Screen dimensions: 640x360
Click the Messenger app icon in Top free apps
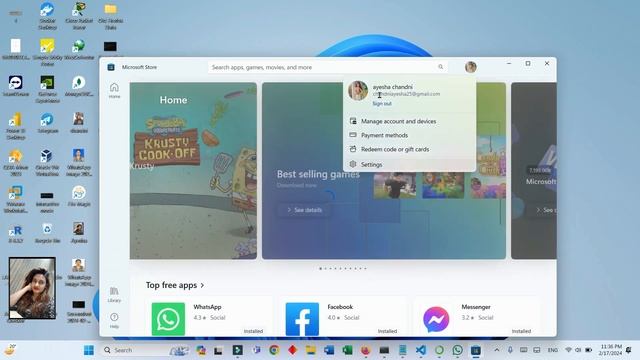436,319
